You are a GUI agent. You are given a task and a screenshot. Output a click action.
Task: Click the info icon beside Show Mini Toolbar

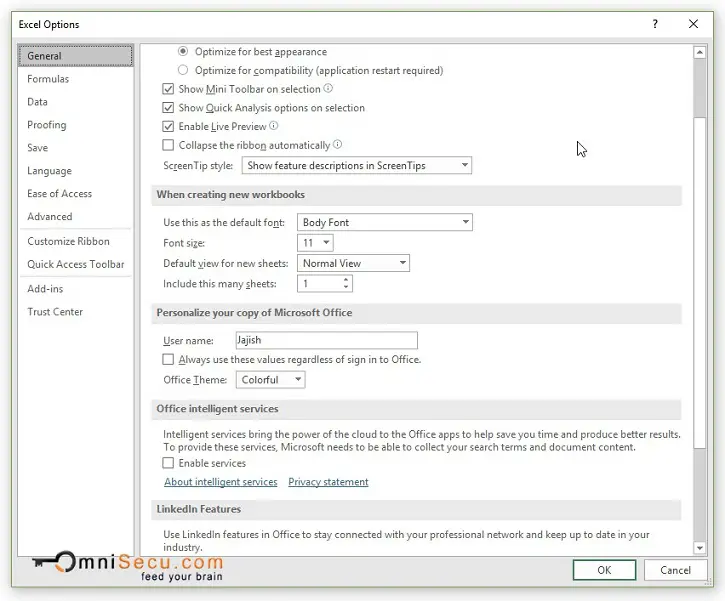pyautogui.click(x=328, y=88)
